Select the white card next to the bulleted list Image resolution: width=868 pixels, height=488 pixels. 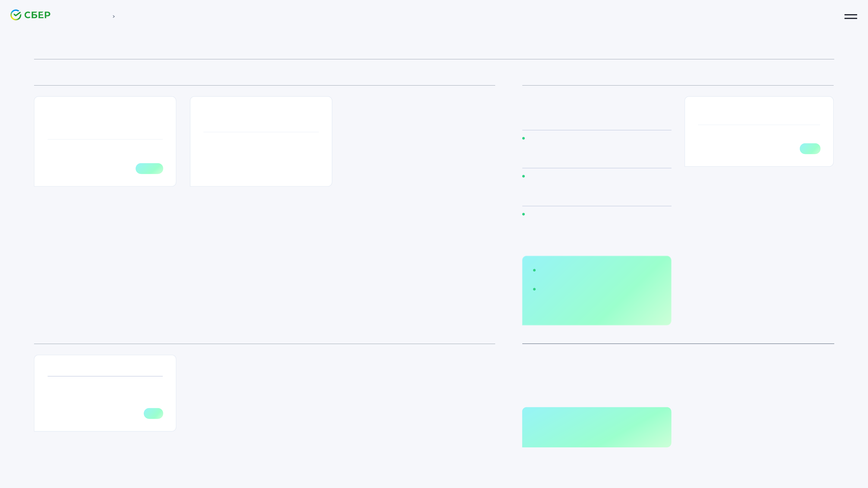[x=759, y=131]
